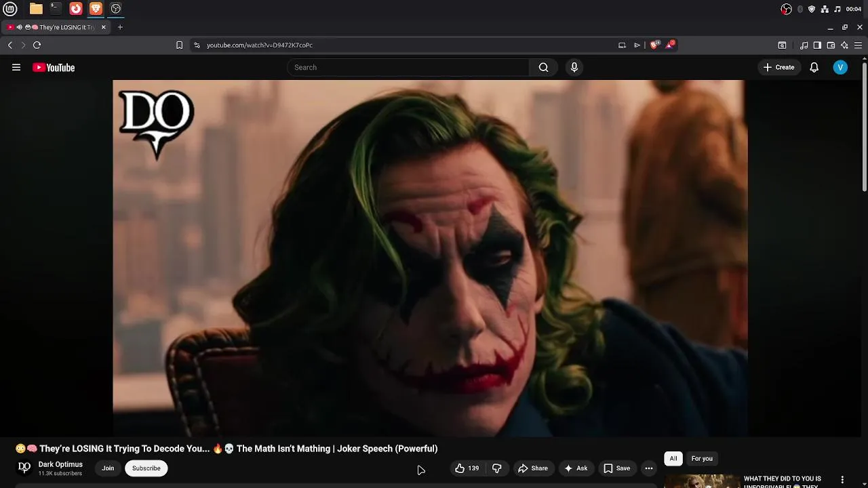Open Brave Rewards triangle icon
The height and width of the screenshot is (488, 868).
[670, 45]
